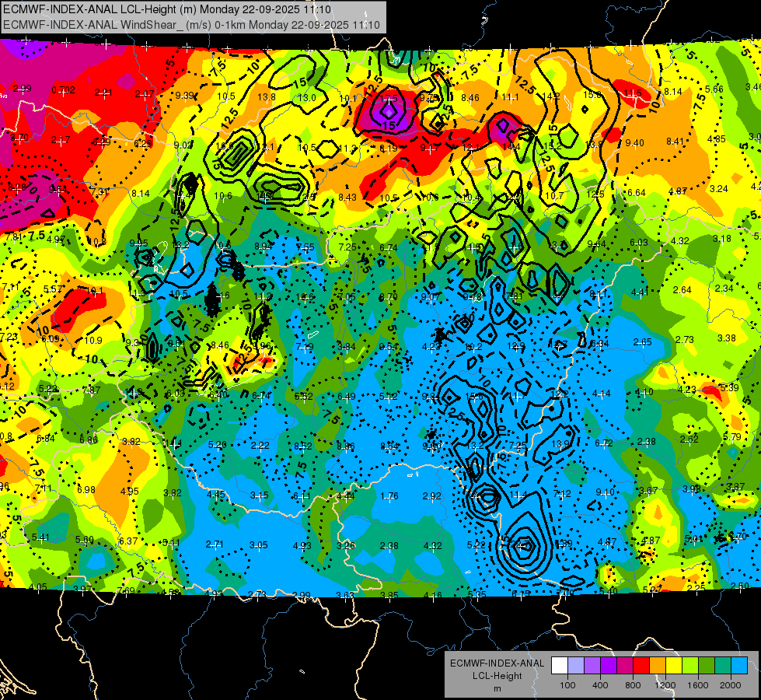Select the red swatch in the legend color bar
This screenshot has width=761, height=700.
pos(641,666)
